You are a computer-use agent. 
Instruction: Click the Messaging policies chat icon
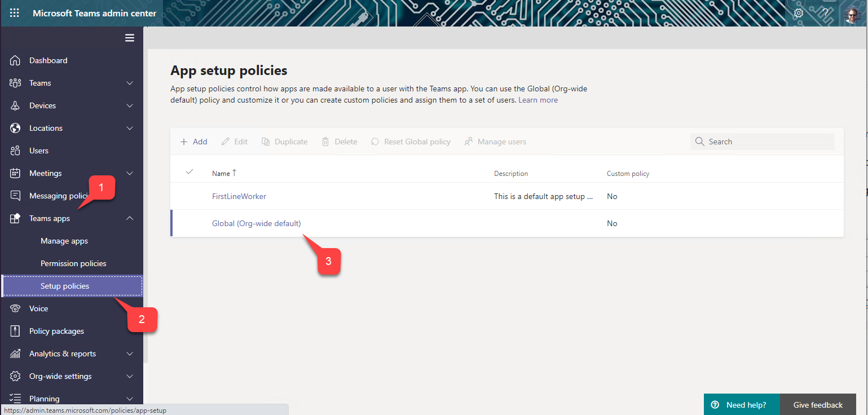15,196
